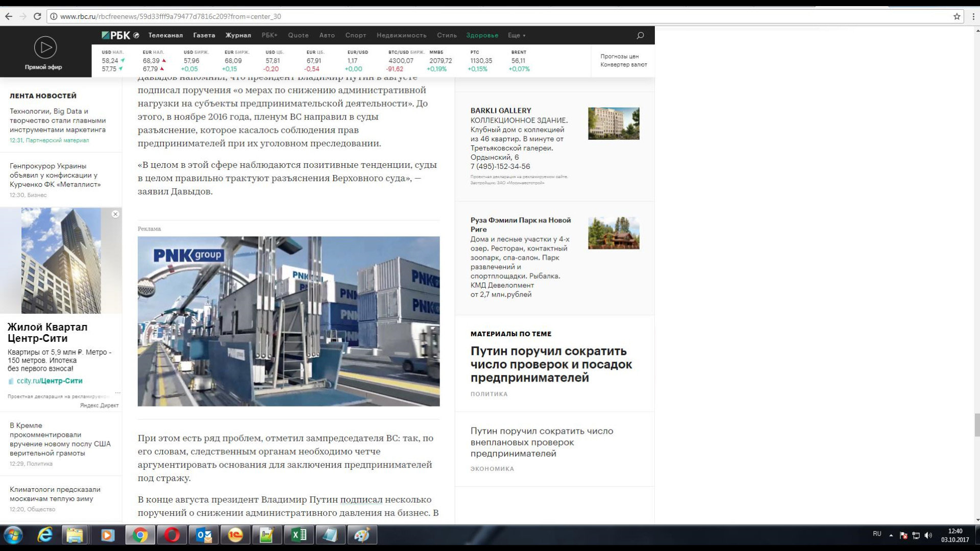Click the search magnifier icon in RBC header
Image resolution: width=980 pixels, height=551 pixels.
coord(640,35)
